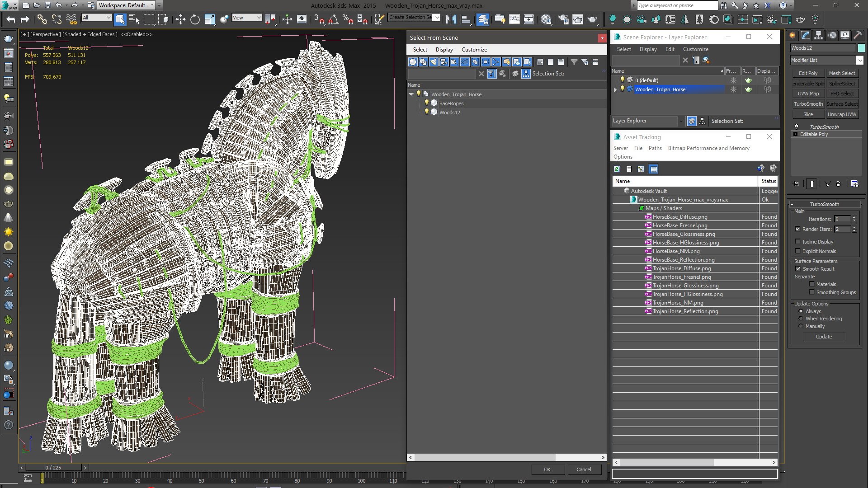Enable Separate by Smoothing Groups checkbox
Viewport: 868px width, 488px height.
click(811, 292)
